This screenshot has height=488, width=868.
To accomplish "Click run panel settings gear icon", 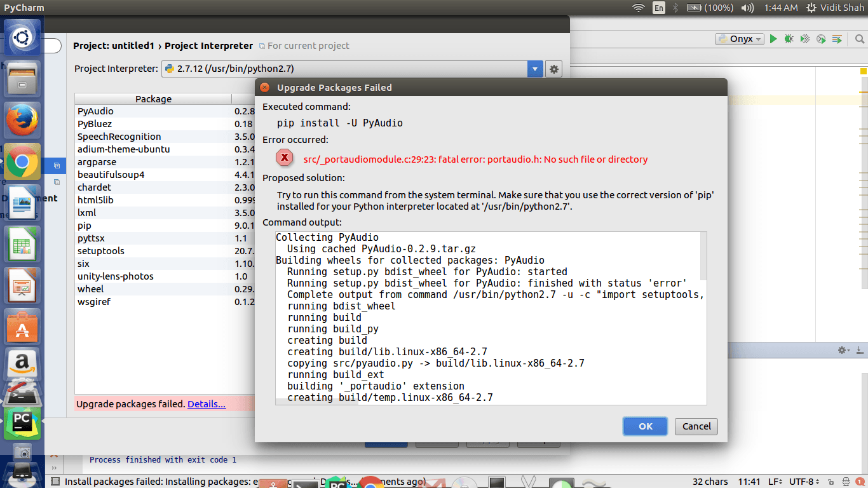I will tap(843, 350).
